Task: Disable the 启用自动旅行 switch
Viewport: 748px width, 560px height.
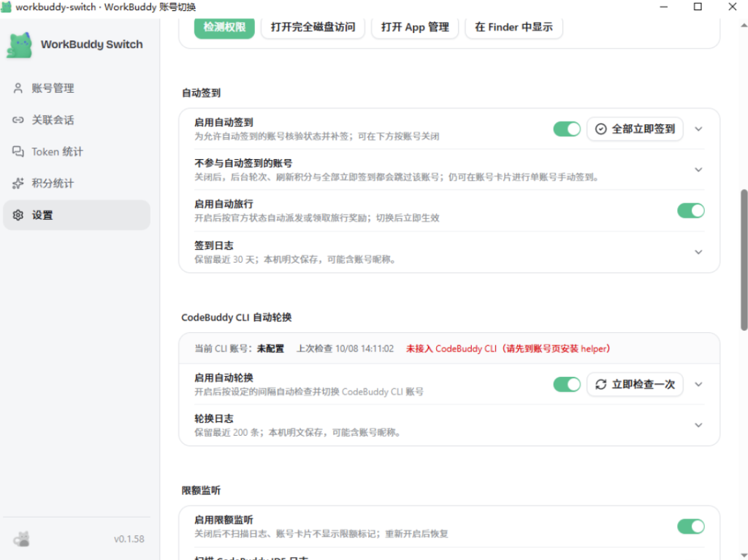Action: click(691, 210)
